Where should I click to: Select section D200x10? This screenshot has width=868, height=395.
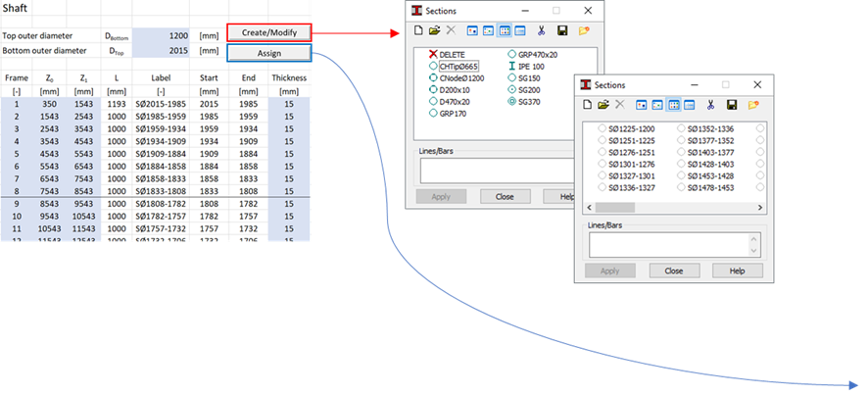coord(450,90)
